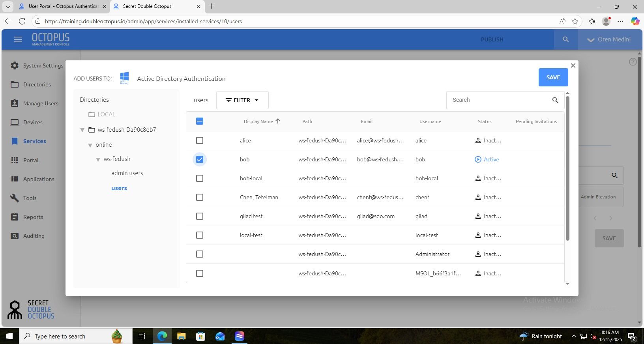Open the hamburger menu in Octopus header
This screenshot has width=644, height=344.
click(18, 39)
